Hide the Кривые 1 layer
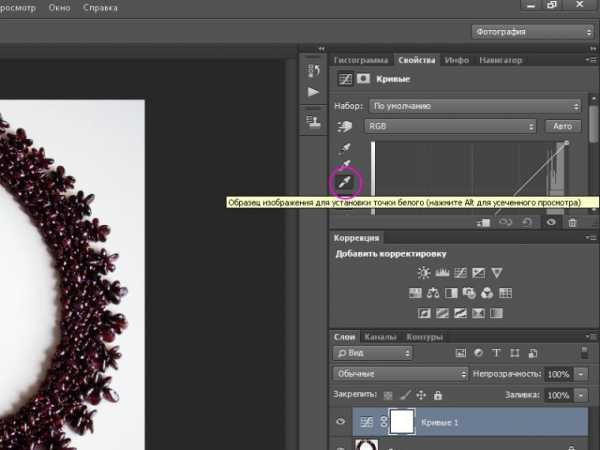Image resolution: width=600 pixels, height=450 pixels. [x=340, y=422]
